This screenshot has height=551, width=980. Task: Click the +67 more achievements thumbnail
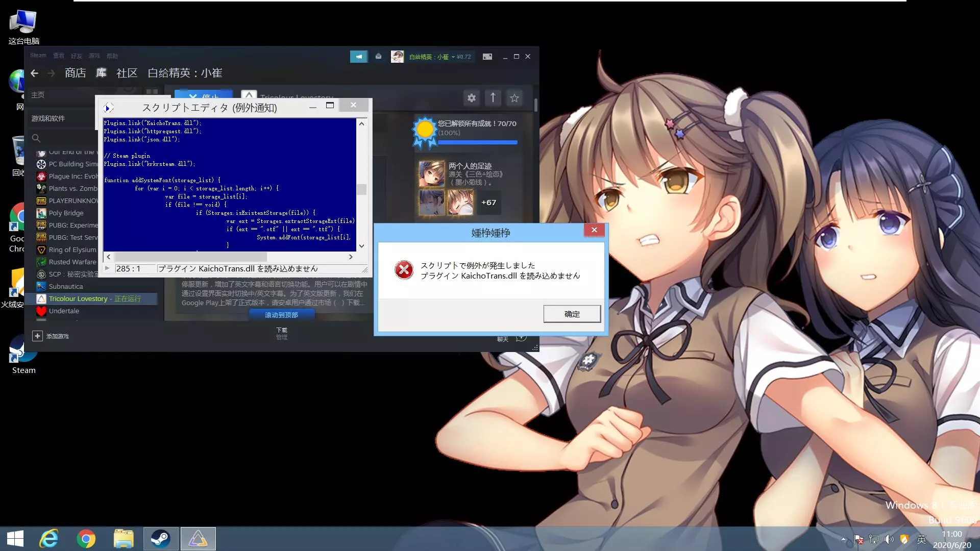[x=488, y=203]
